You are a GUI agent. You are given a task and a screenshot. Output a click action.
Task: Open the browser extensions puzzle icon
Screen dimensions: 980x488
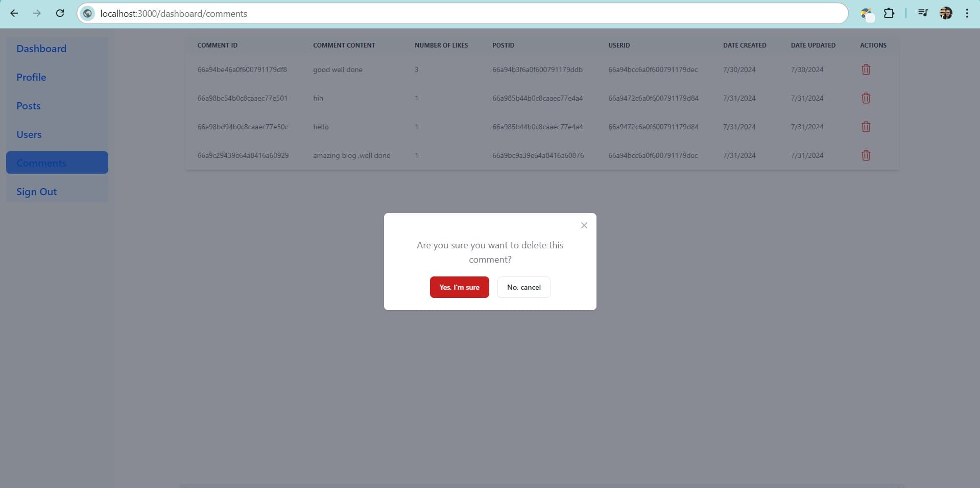point(889,13)
